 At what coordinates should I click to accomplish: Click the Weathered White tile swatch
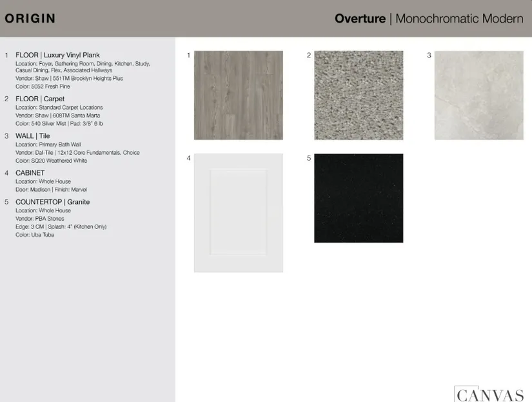(x=478, y=95)
